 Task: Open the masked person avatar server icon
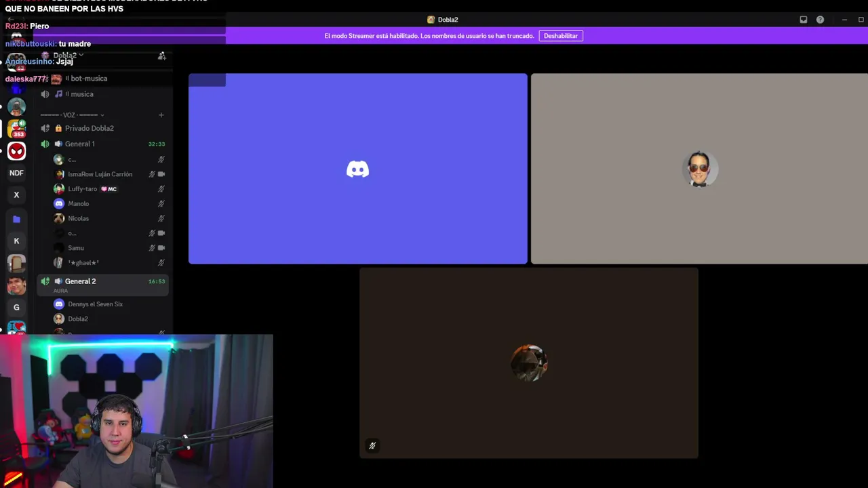(17, 107)
